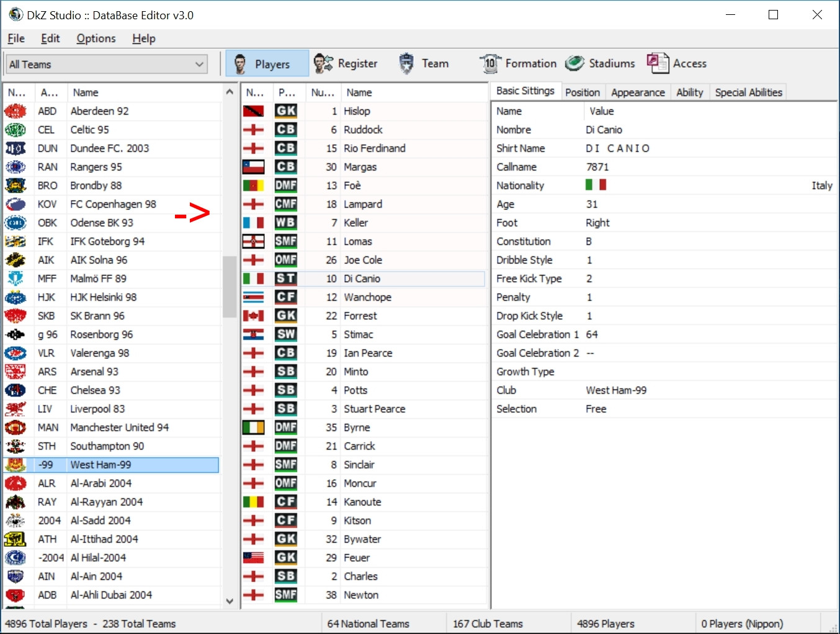The width and height of the screenshot is (840, 634).
Task: Open the Stadiums section in the toolbar
Action: click(x=600, y=63)
